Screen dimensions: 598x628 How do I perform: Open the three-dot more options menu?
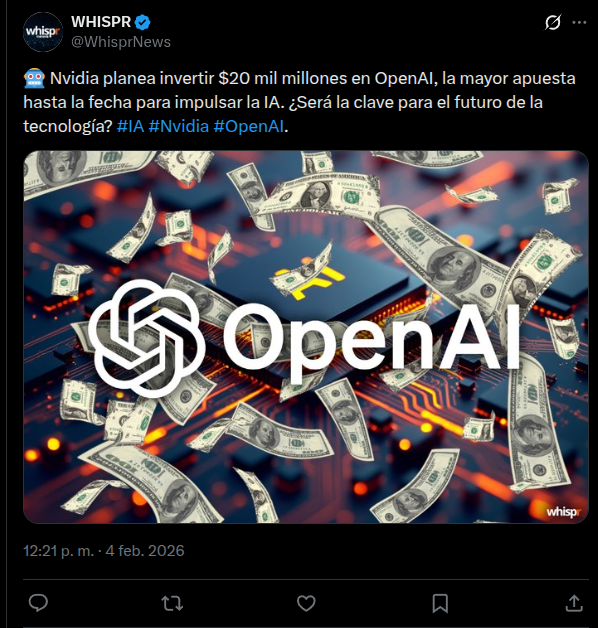click(579, 22)
